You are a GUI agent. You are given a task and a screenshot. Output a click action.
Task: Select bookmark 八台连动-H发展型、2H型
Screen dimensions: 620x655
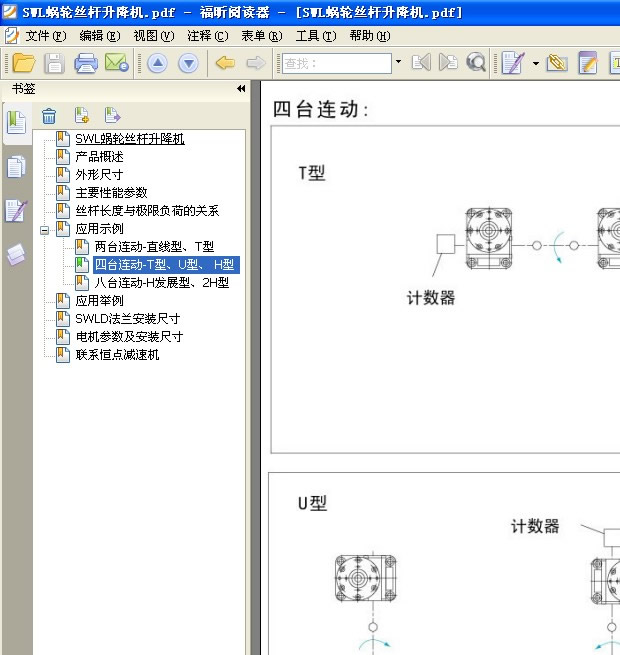tap(161, 283)
